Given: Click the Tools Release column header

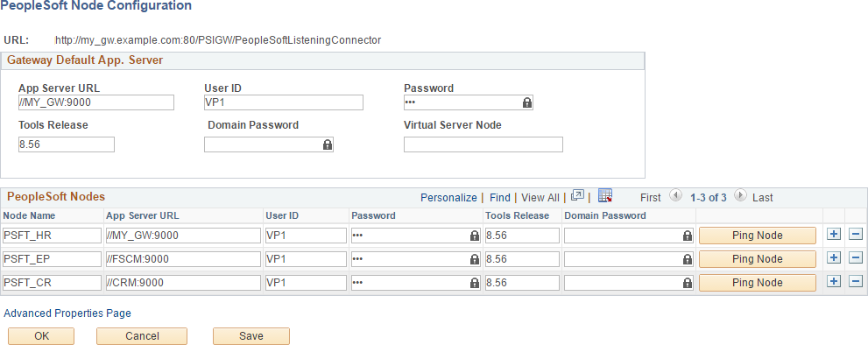Looking at the screenshot, I should (x=518, y=215).
